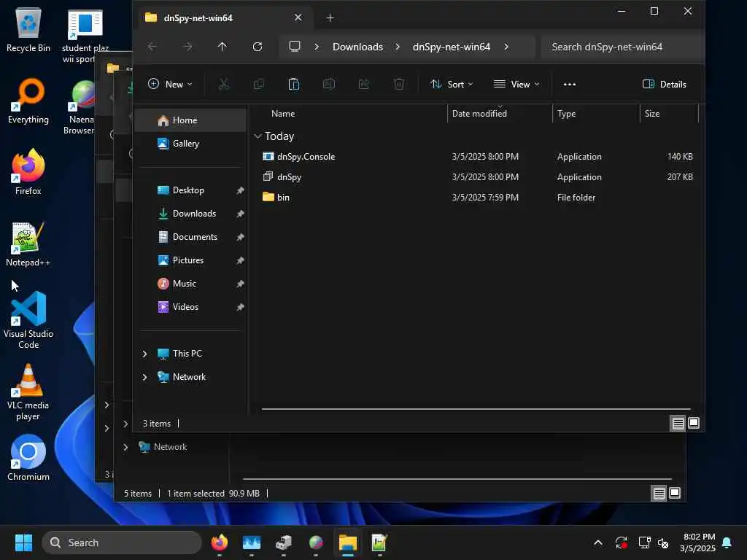747x560 pixels.
Task: Launch Firefox from the desktop shortcut
Action: [28, 172]
